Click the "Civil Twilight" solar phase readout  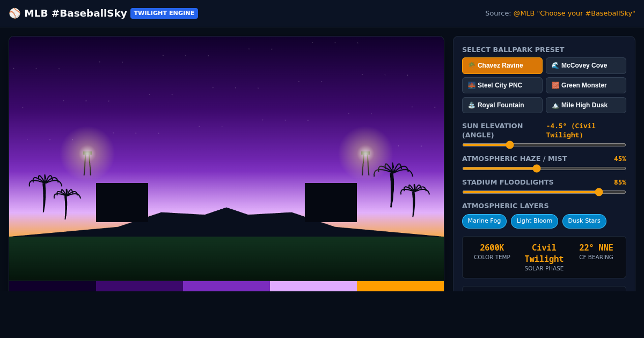(544, 253)
